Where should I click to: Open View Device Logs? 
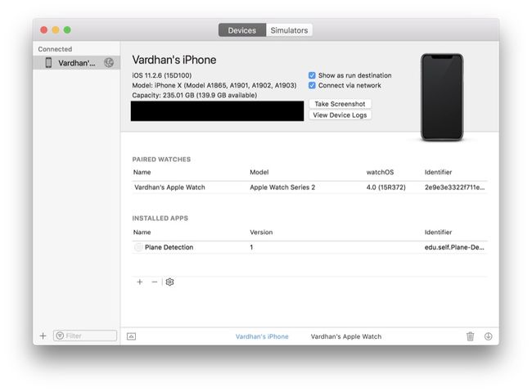pyautogui.click(x=340, y=115)
